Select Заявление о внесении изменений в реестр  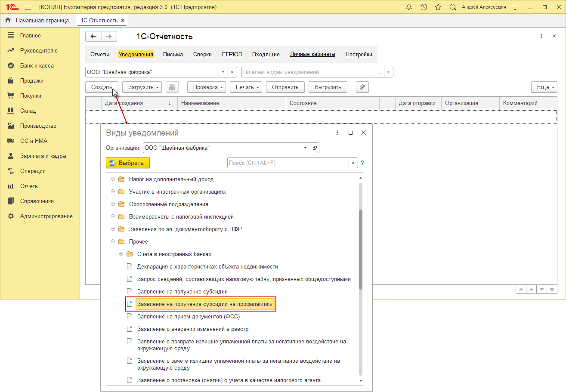click(x=193, y=329)
